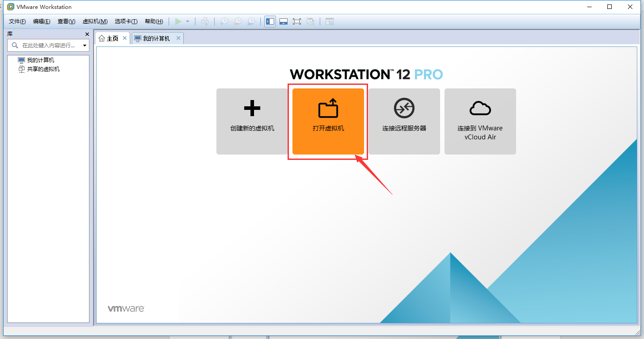Toggle the thumbnail bar view icon
The width and height of the screenshot is (644, 339).
tap(284, 21)
